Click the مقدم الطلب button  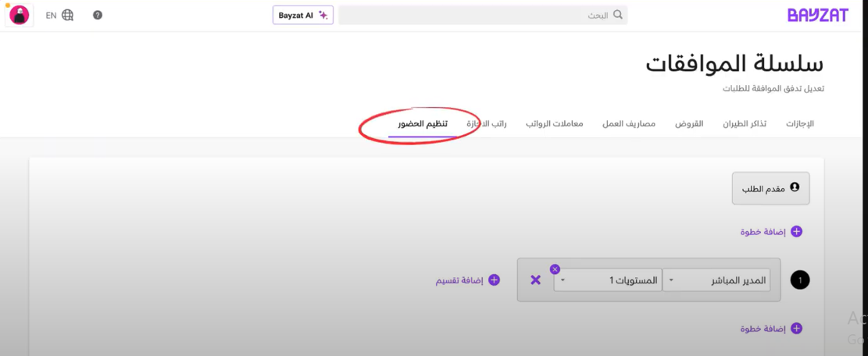[770, 187]
